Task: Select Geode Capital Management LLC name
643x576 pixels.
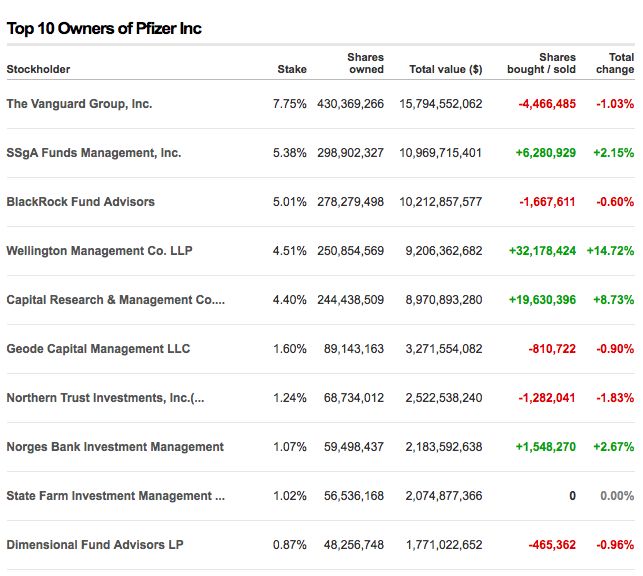Action: pyautogui.click(x=98, y=349)
